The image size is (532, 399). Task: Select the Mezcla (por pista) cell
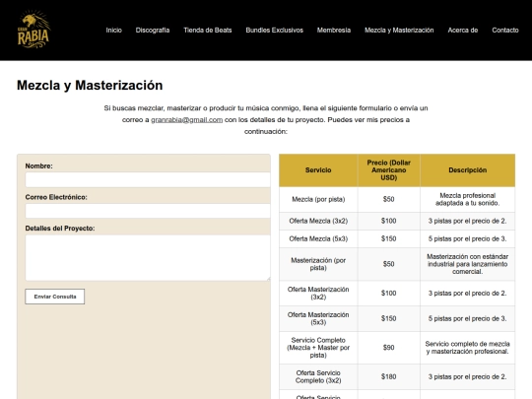click(x=318, y=199)
